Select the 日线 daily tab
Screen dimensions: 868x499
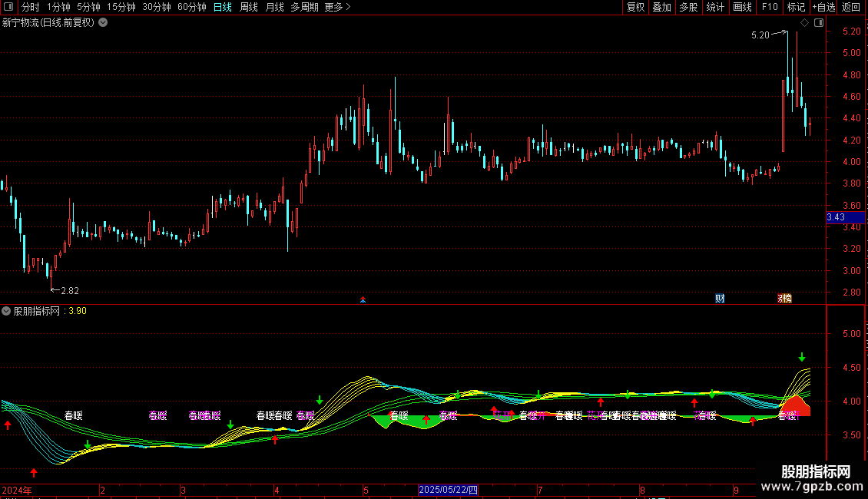(x=223, y=7)
